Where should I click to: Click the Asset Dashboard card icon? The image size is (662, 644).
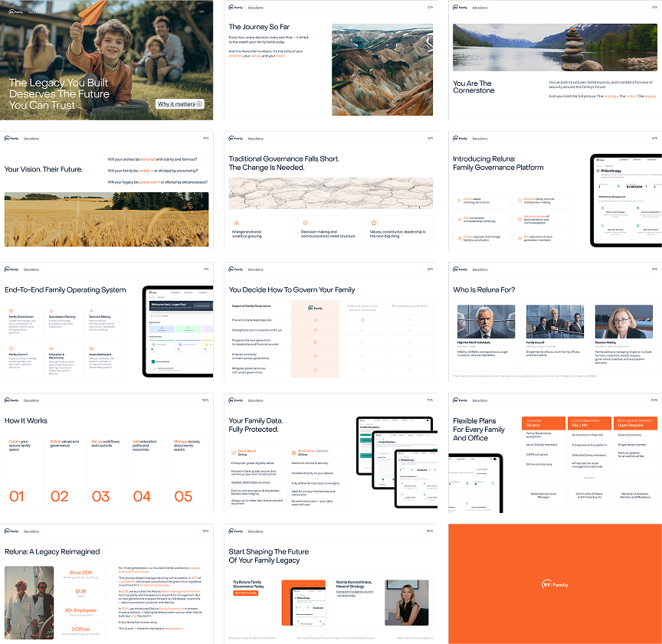91,349
